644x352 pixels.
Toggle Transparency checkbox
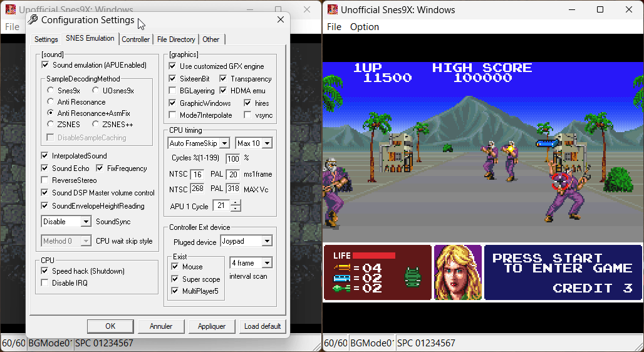coord(224,78)
